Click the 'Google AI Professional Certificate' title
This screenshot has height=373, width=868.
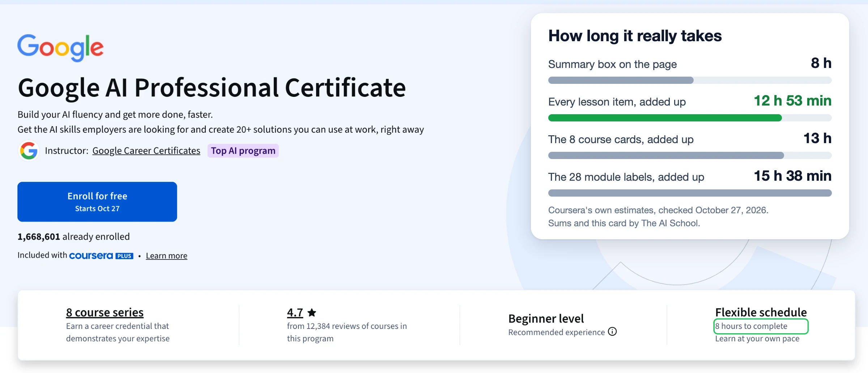click(212, 88)
